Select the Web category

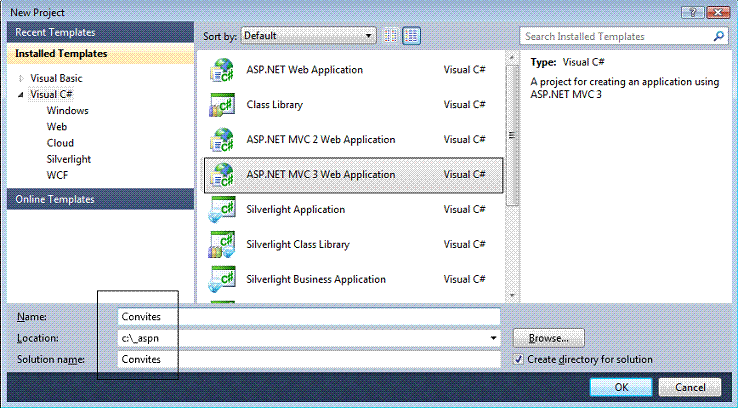(56, 127)
